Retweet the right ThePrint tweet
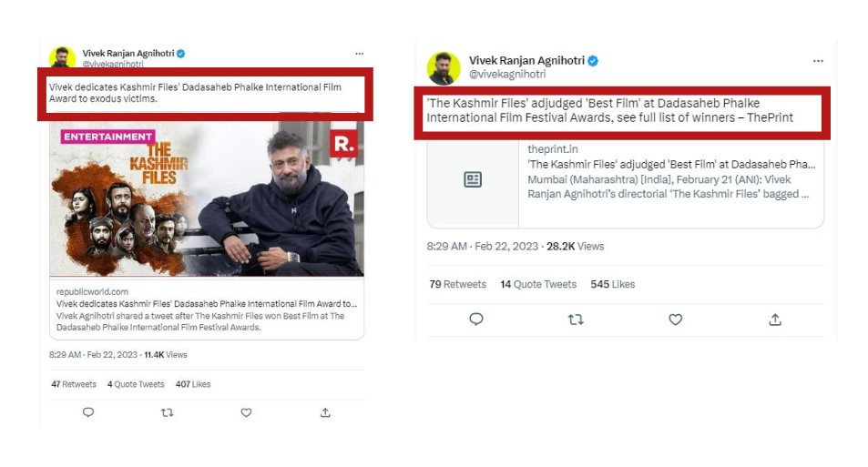 (x=576, y=319)
